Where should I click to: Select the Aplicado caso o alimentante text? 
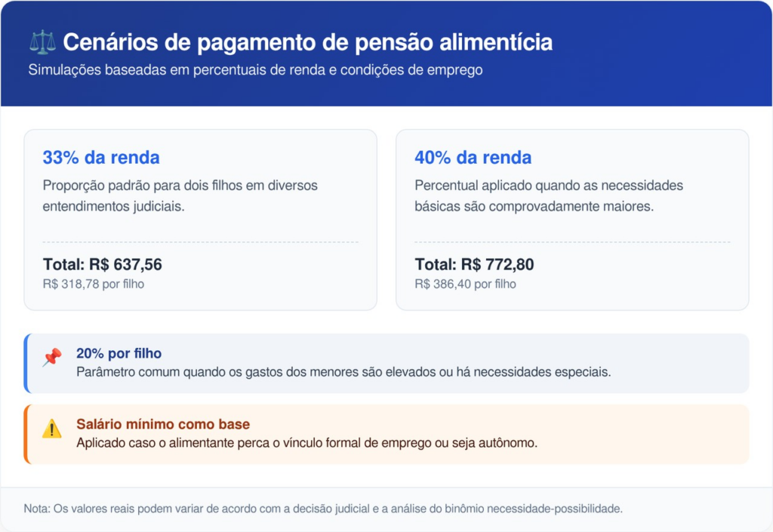coord(307,443)
